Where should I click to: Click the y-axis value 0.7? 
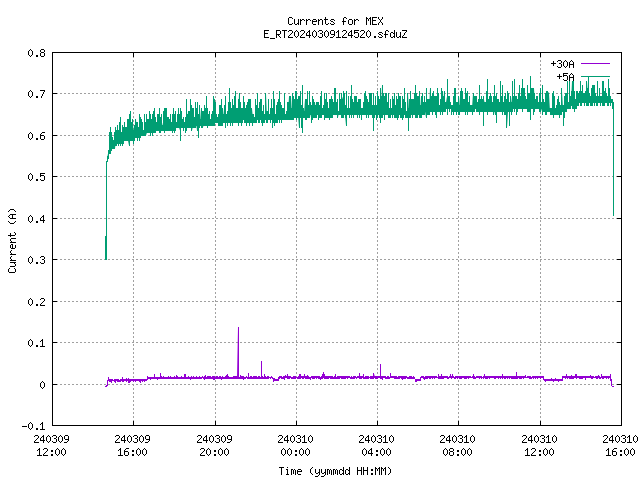(x=36, y=94)
